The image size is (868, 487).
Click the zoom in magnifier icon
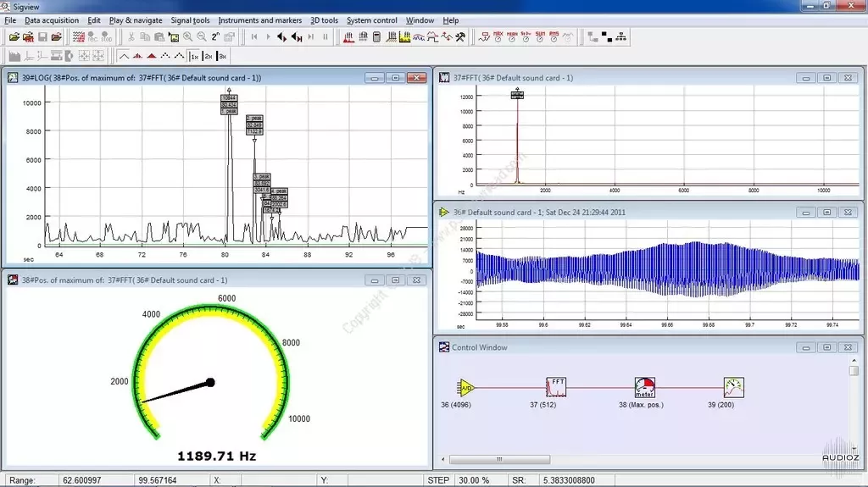pos(187,37)
